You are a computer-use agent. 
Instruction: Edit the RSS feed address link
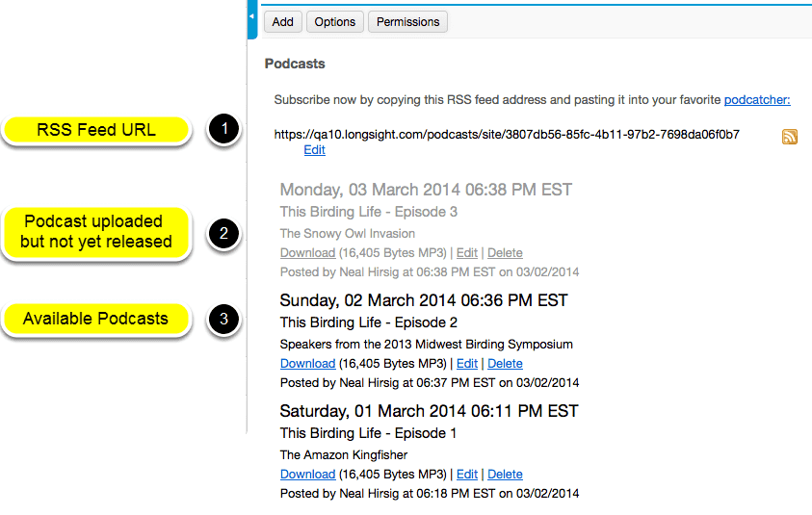(314, 150)
